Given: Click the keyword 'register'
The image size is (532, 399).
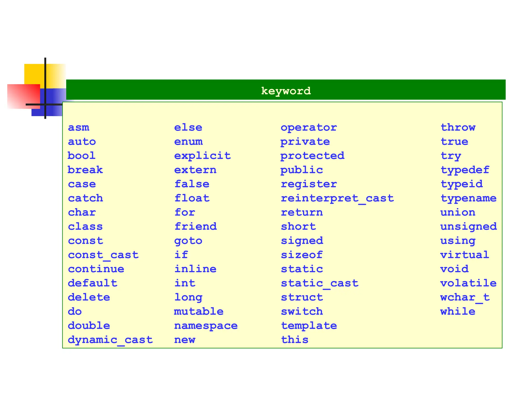Looking at the screenshot, I should click(309, 184).
